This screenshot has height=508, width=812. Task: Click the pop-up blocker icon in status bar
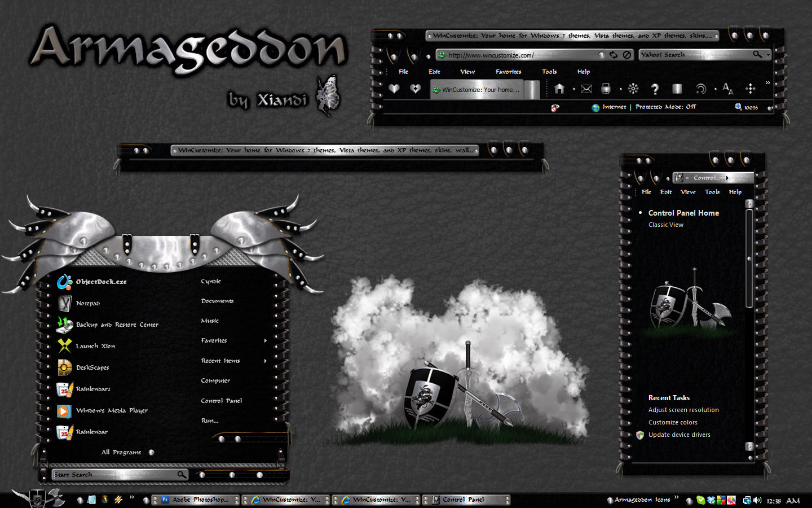555,108
